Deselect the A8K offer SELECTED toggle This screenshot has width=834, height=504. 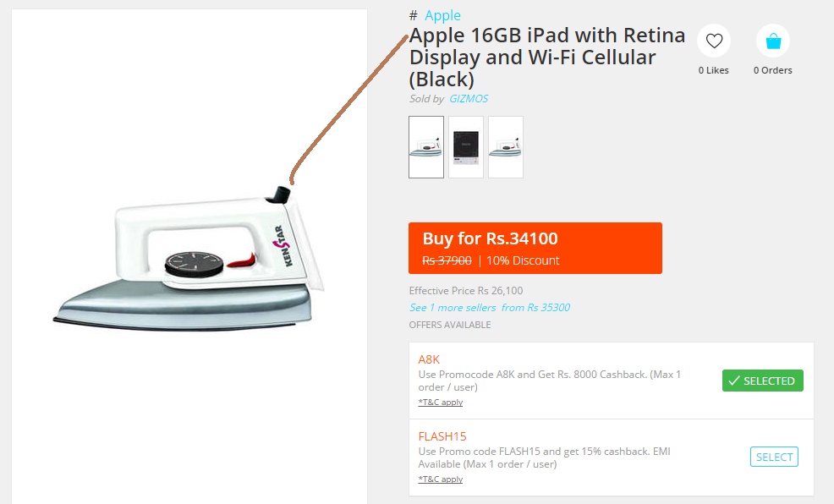(763, 381)
